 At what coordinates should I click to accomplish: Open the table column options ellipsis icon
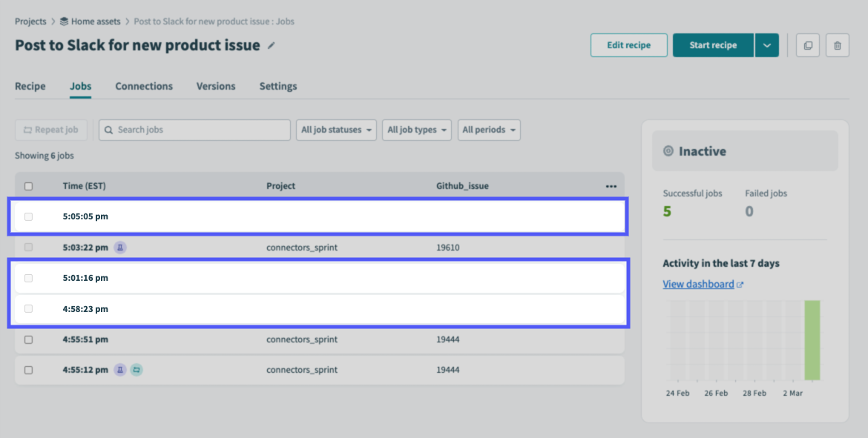611,186
